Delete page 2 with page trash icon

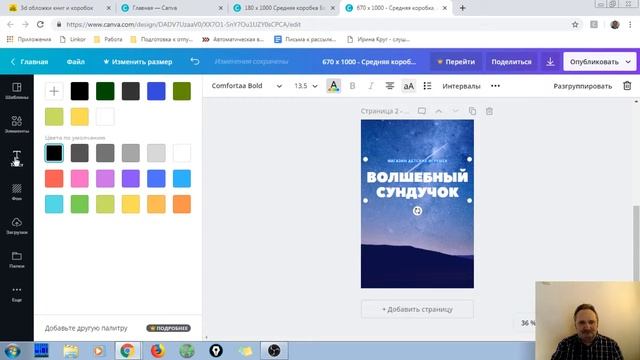point(489,111)
